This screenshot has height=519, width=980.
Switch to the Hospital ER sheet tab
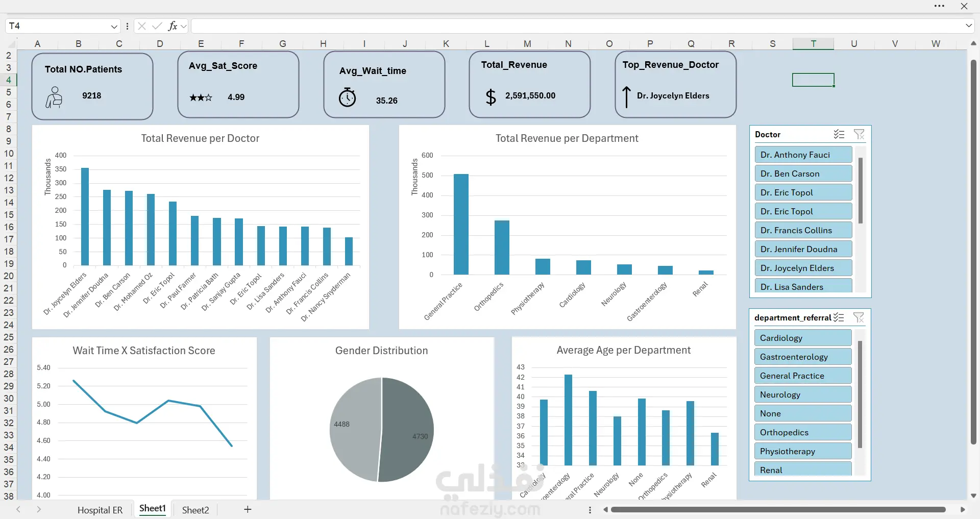[x=100, y=510]
